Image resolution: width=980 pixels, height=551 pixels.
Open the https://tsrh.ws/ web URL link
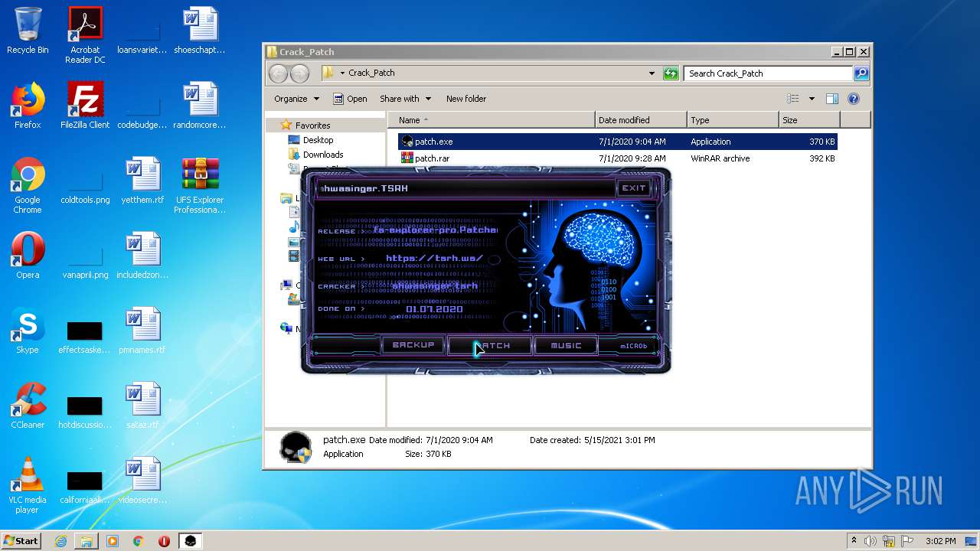[x=434, y=259]
